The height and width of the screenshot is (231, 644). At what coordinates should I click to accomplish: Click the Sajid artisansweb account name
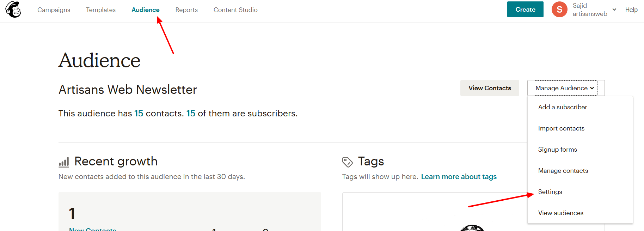pyautogui.click(x=590, y=10)
